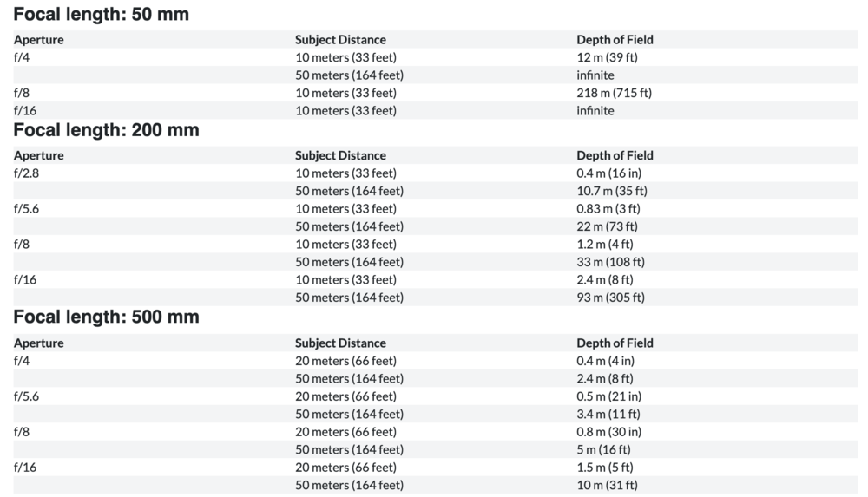Select Depth of Field header in 500 mm table
The image size is (868, 497).
point(615,343)
